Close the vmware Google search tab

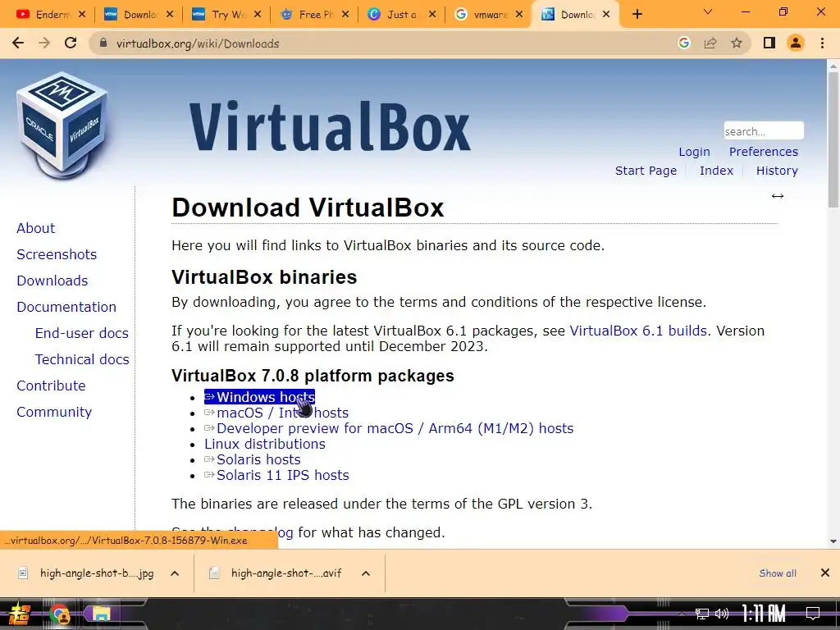click(x=519, y=15)
